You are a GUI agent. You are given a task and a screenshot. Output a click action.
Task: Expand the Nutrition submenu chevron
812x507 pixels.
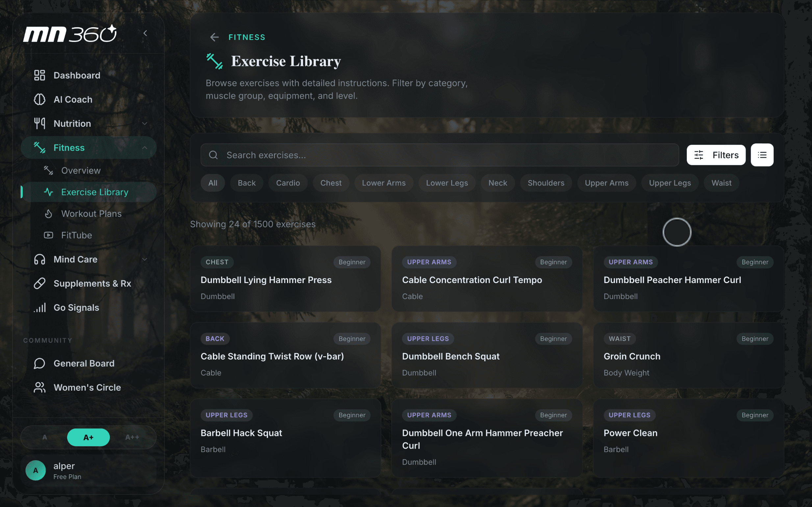(x=145, y=124)
